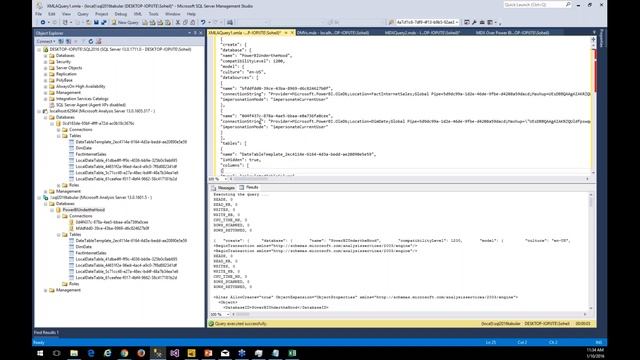Open the File menu
This screenshot has width=640, height=360.
[38, 14]
